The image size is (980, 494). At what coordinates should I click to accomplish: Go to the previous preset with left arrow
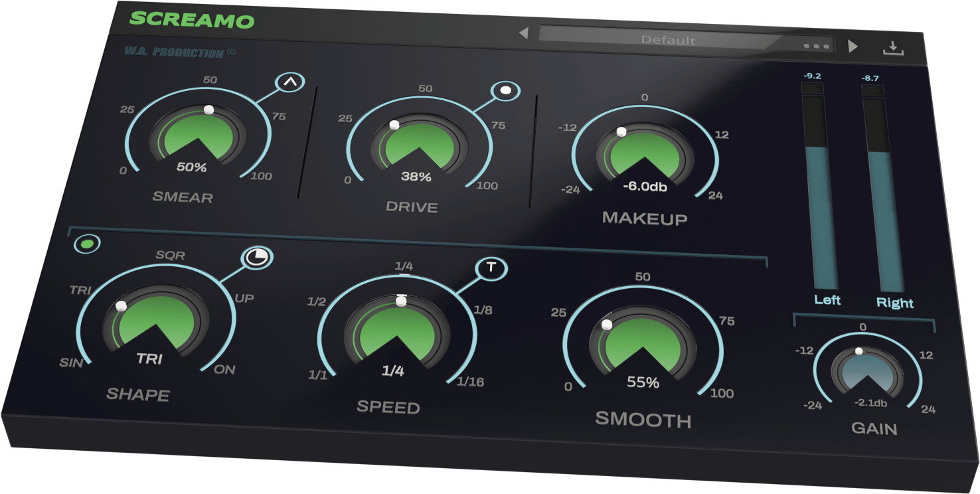coord(523,33)
